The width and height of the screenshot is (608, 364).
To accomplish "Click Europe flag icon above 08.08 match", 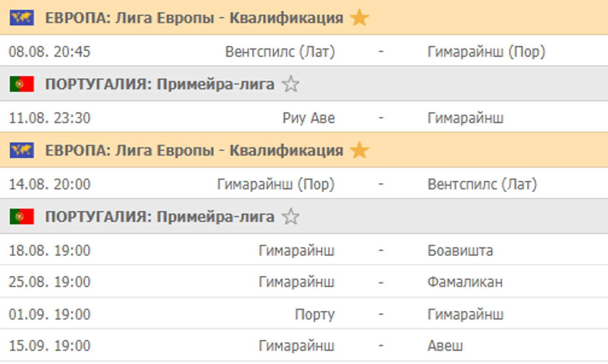I will [22, 18].
